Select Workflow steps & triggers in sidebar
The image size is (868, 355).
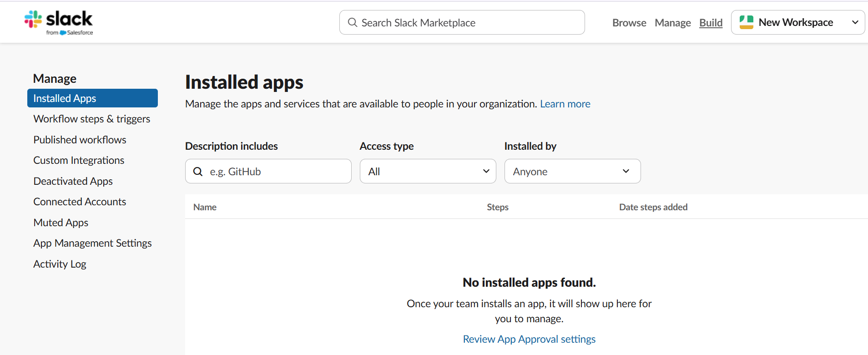click(91, 119)
